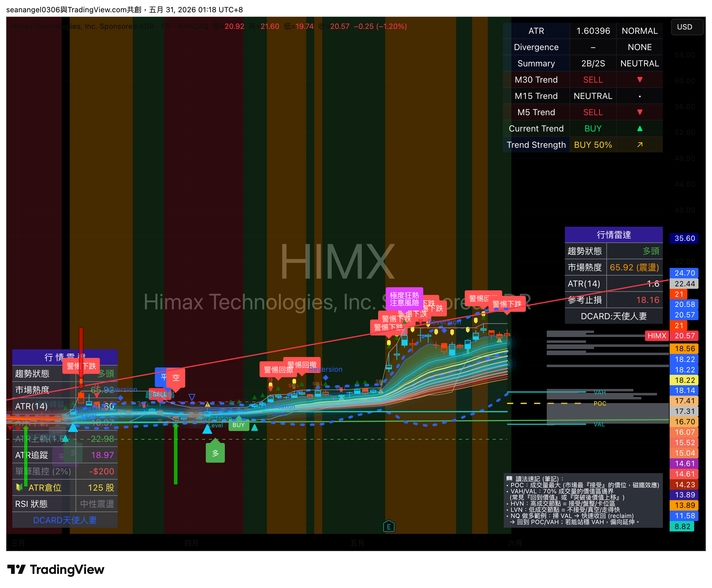Click the 125 股 position size value
This screenshot has height=588, width=712.
click(x=101, y=488)
